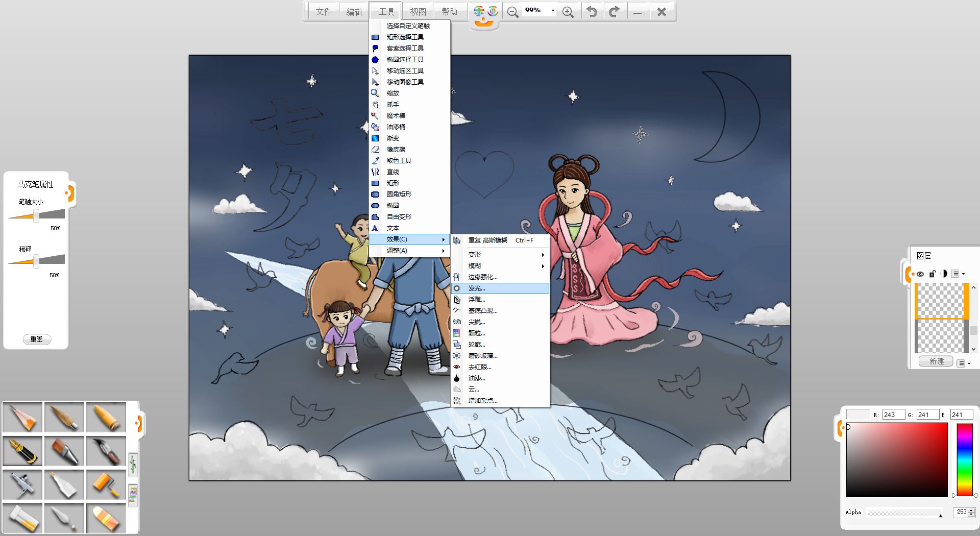Toggle the layer lock icon
Image resolution: width=980 pixels, height=536 pixels.
[x=932, y=274]
